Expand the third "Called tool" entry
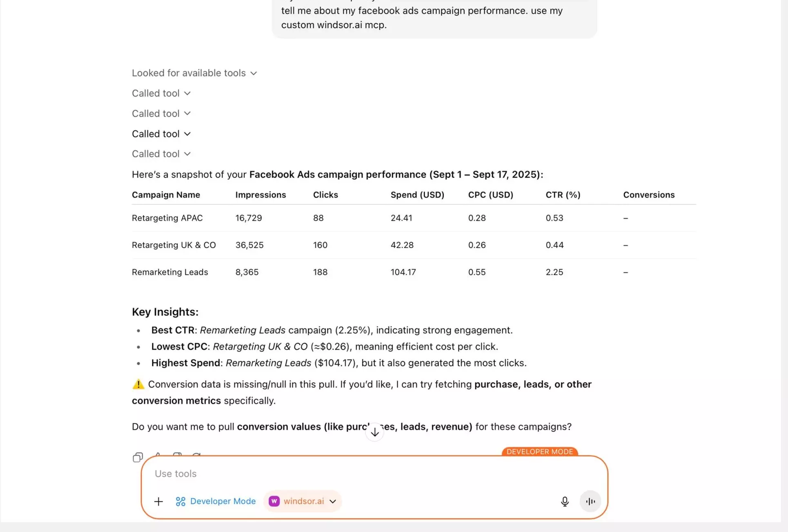Screen dimensions: 788x532 (161, 134)
